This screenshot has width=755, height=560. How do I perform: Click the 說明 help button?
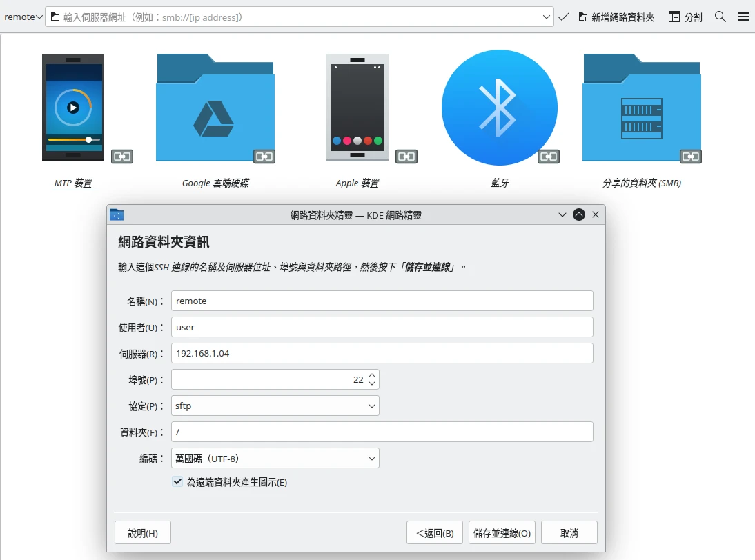143,533
